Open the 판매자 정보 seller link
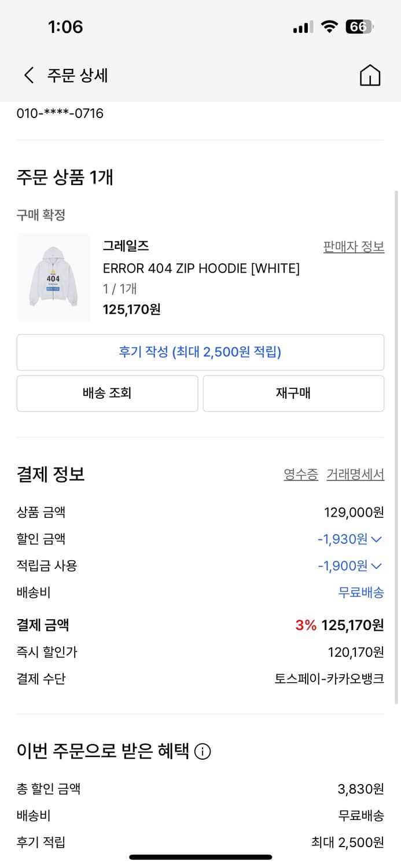Screen dimensions: 401x868 click(354, 247)
